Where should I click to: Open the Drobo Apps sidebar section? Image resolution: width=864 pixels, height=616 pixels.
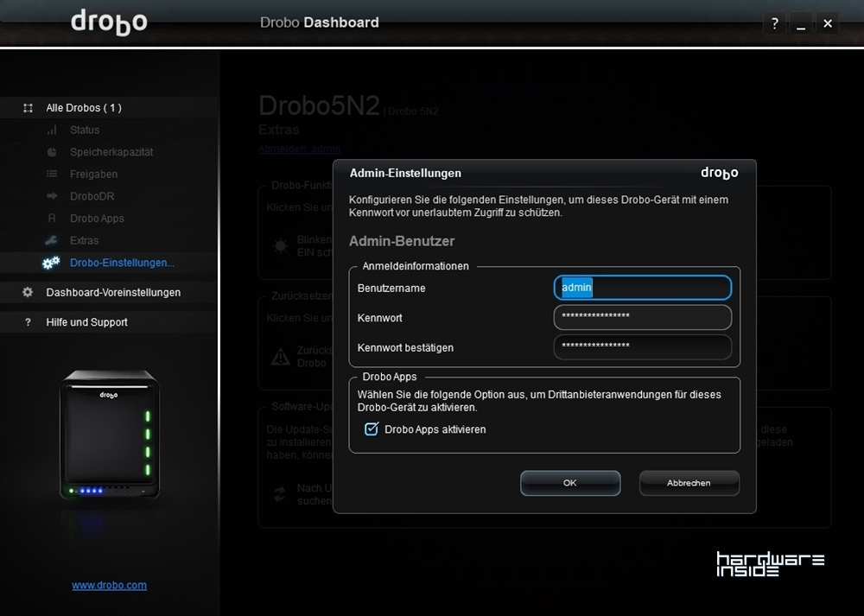coord(97,219)
